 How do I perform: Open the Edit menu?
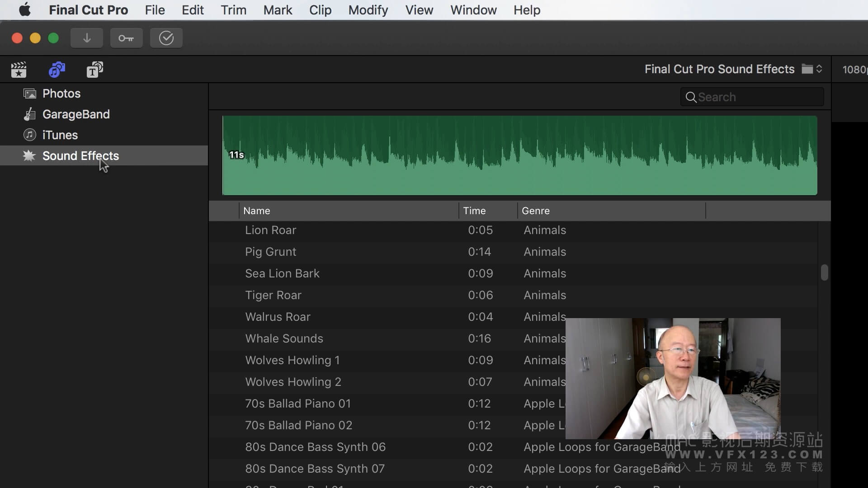click(x=193, y=10)
